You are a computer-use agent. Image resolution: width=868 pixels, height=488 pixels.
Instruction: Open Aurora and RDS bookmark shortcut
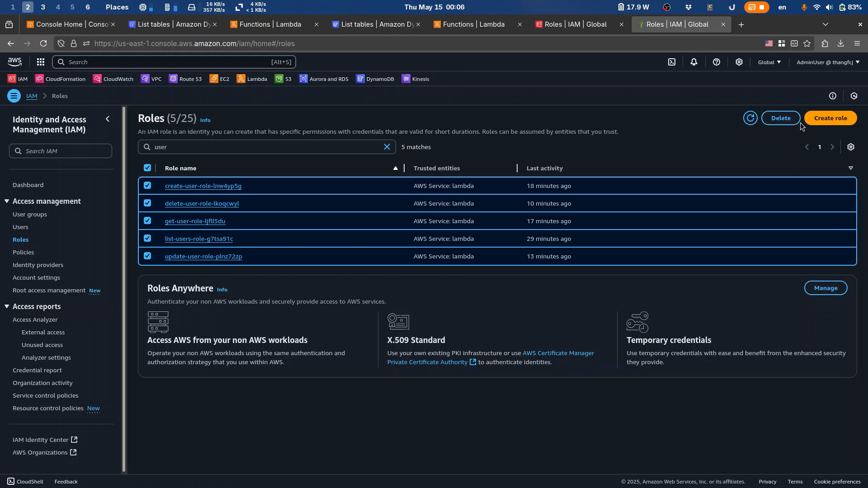tap(324, 79)
